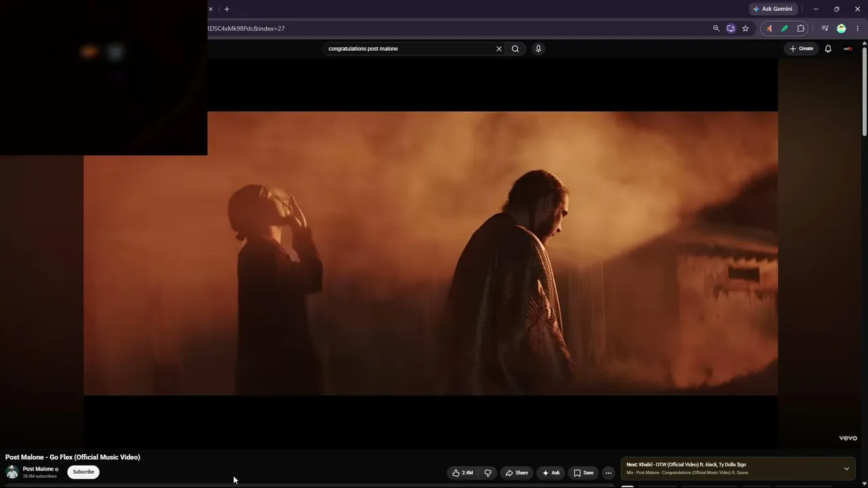The height and width of the screenshot is (488, 868).
Task: Bookmark this page with the star icon
Action: click(745, 28)
